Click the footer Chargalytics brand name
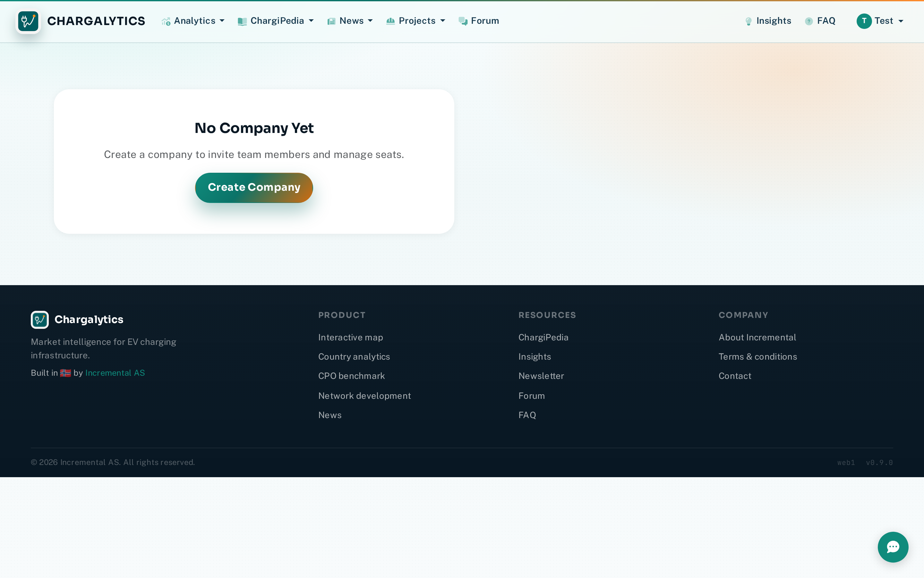This screenshot has height=578, width=924. tap(89, 320)
